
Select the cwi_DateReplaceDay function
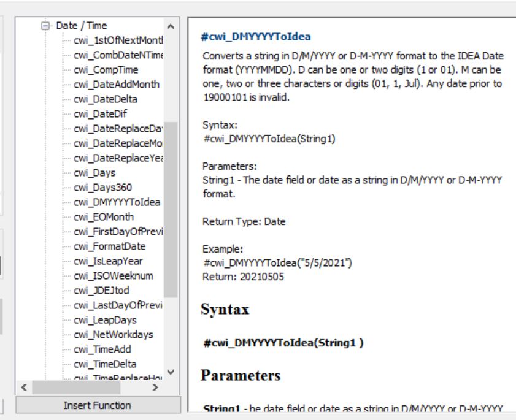click(118, 129)
